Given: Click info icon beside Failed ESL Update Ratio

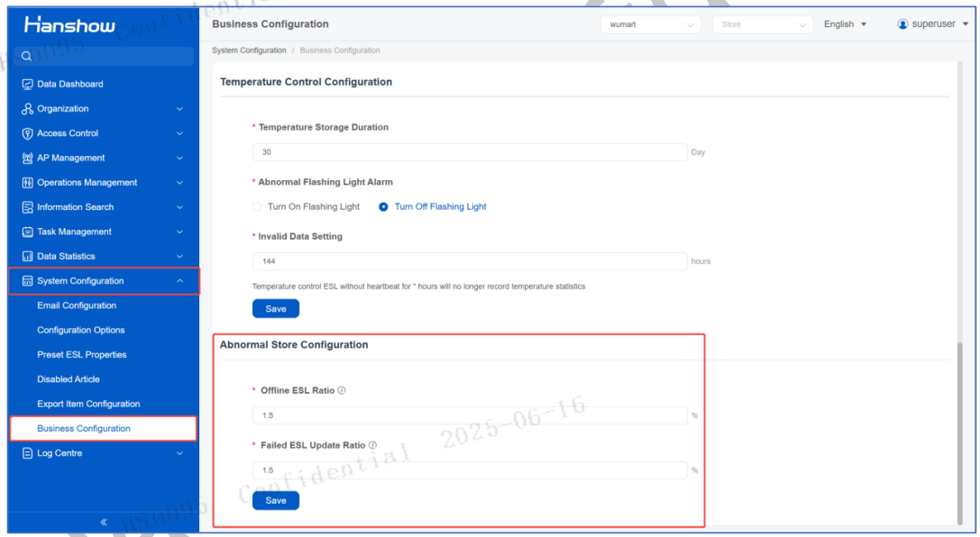Looking at the screenshot, I should tap(372, 445).
